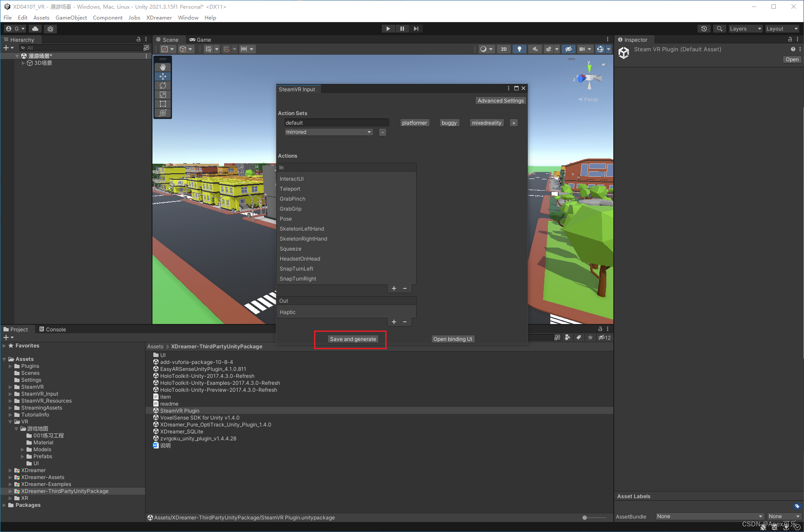Remove the selected In action
804x532 pixels.
[x=405, y=288]
